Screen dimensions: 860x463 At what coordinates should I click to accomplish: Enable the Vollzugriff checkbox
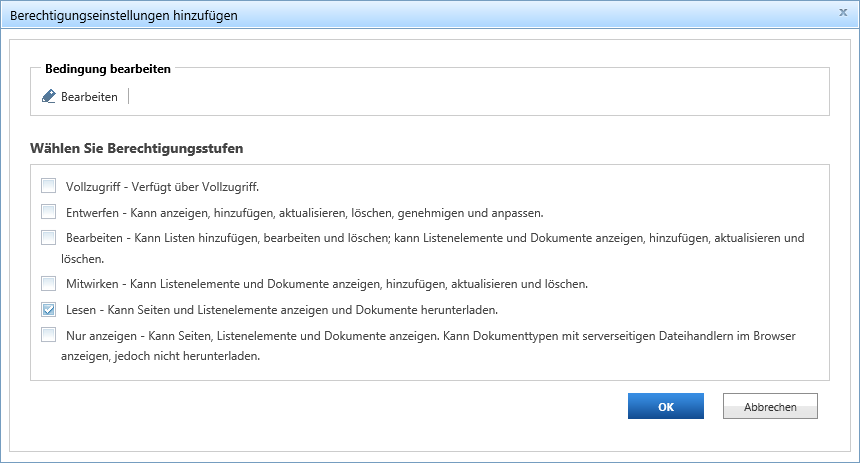click(x=48, y=186)
